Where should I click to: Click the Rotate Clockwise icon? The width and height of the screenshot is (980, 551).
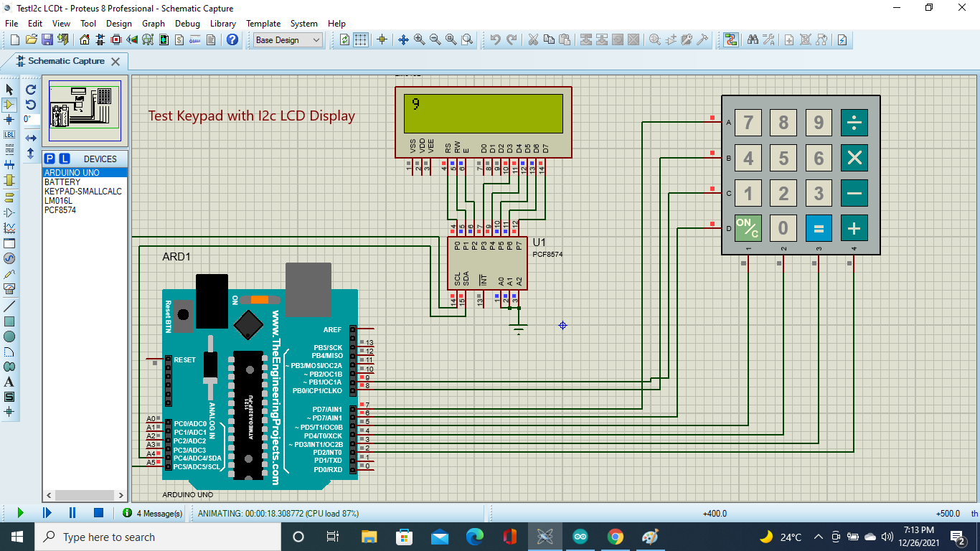point(31,90)
